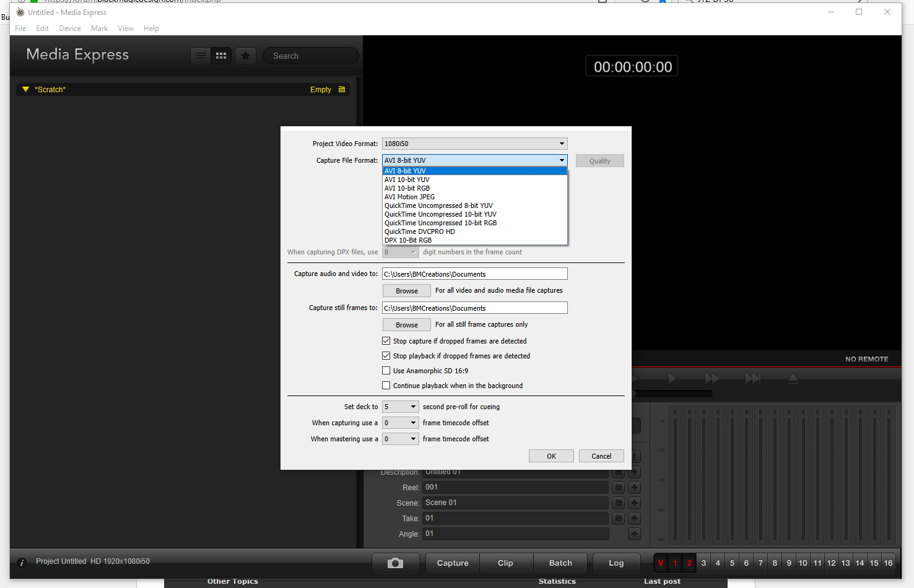Viewport: 914px width, 588px height.
Task: Switch to thumbnail grid view icon
Action: click(x=221, y=56)
